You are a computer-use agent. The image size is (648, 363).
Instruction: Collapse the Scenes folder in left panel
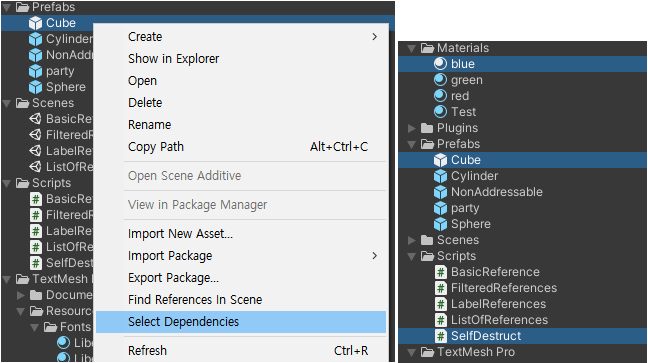point(7,103)
